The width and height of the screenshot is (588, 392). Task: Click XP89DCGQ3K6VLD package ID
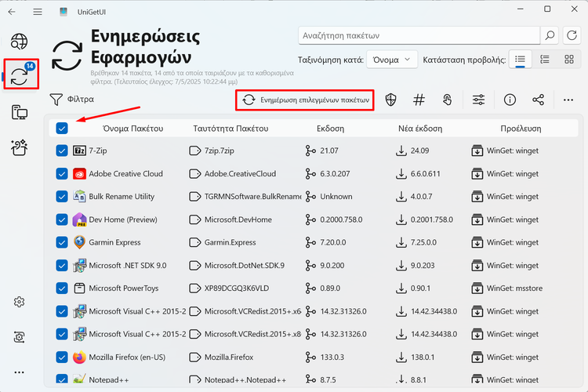pyautogui.click(x=237, y=289)
